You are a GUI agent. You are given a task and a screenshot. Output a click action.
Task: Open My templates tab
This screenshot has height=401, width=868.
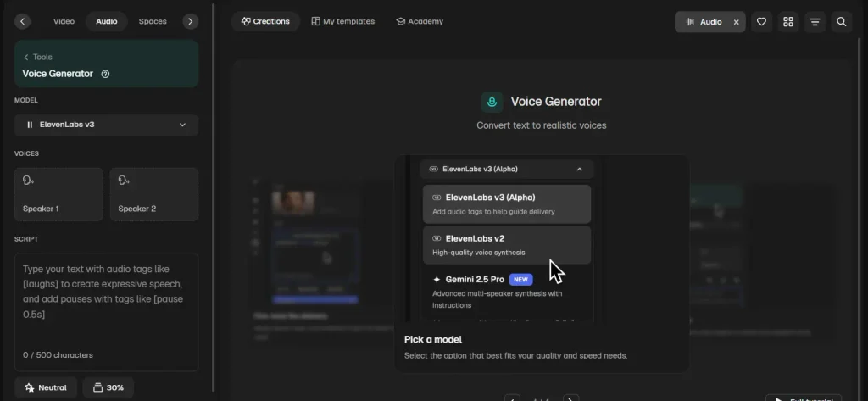coord(343,21)
